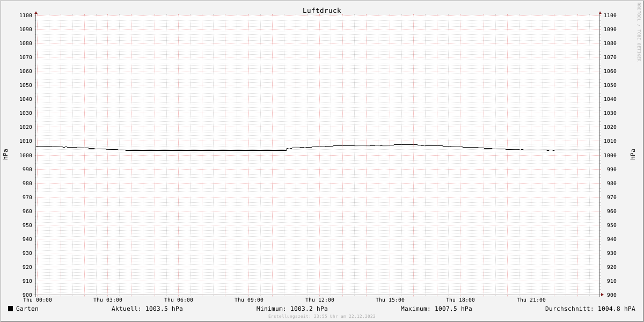Click the Thu 12:00 time axis label
The height and width of the screenshot is (322, 644).
click(320, 300)
